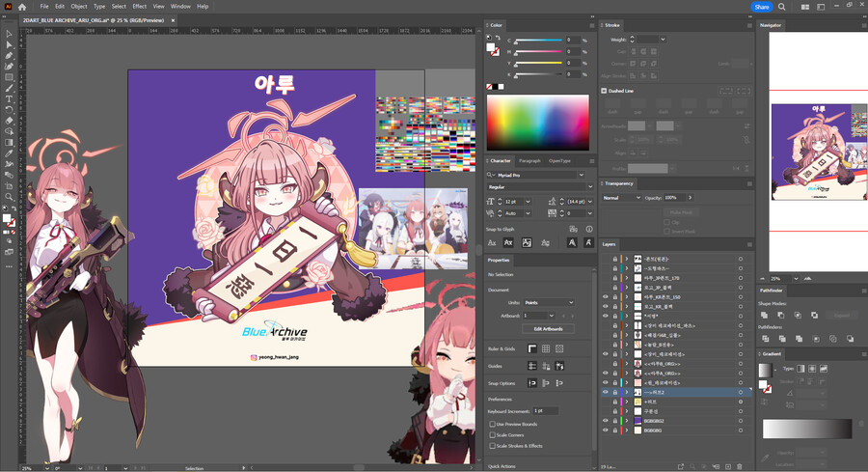Select the Selection tool arrow
Screen dimensions: 868x472
[x=9, y=34]
